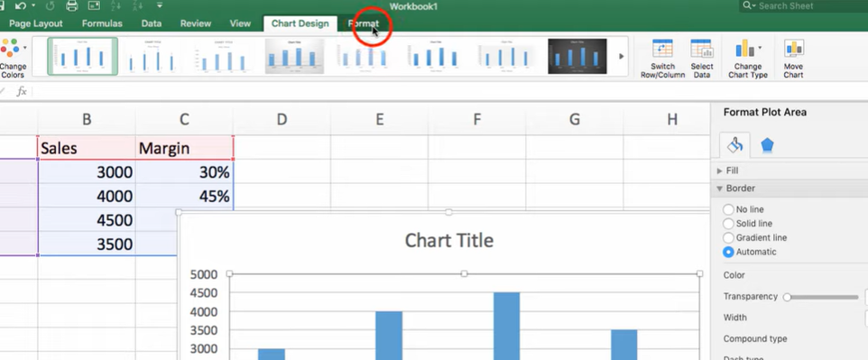Screen dimensions: 868x360
Task: Expand the Change Chart Type dropdown arrow
Action: (x=760, y=48)
